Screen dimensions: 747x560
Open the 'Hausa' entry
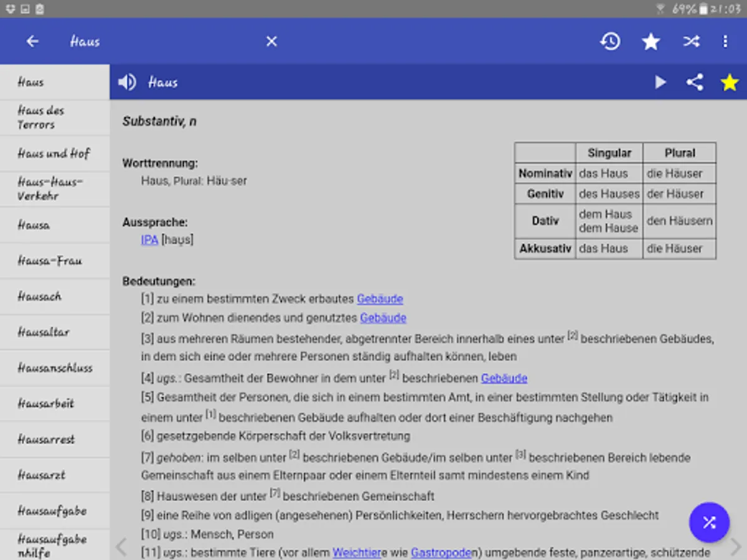point(55,225)
